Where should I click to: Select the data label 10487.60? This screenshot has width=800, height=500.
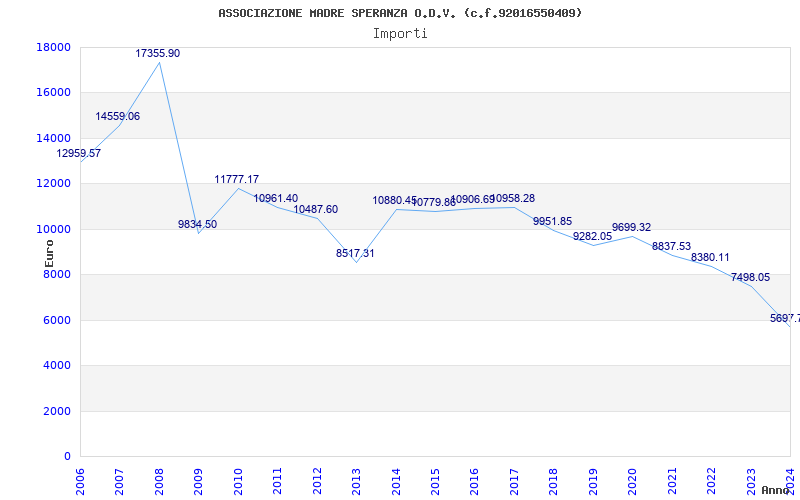click(x=315, y=209)
